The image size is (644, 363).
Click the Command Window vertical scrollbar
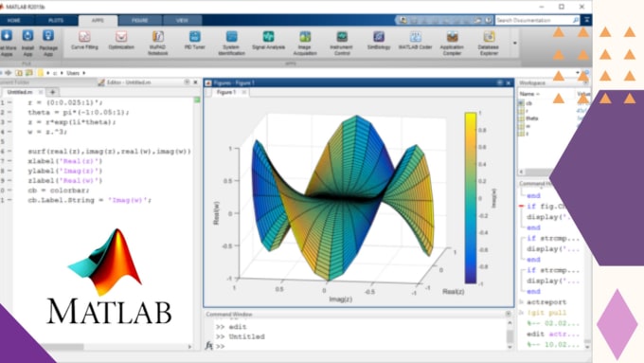point(510,336)
